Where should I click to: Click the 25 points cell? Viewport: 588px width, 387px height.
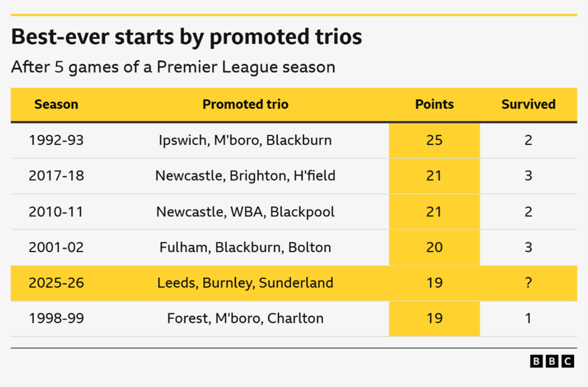[x=434, y=140]
